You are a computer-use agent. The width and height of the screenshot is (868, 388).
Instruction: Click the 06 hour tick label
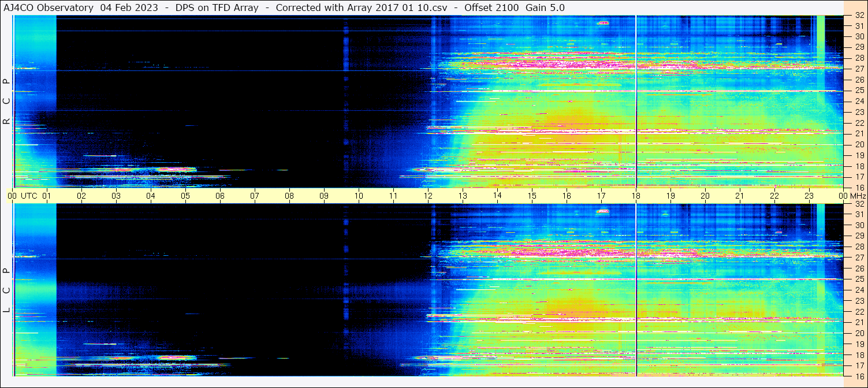[220, 196]
